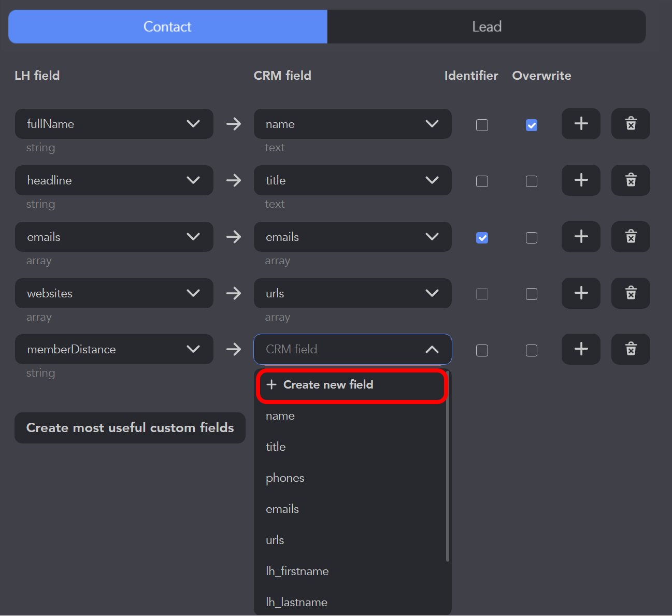Collapse the open CRM field dropdown
This screenshot has width=672, height=616.
pyautogui.click(x=432, y=350)
